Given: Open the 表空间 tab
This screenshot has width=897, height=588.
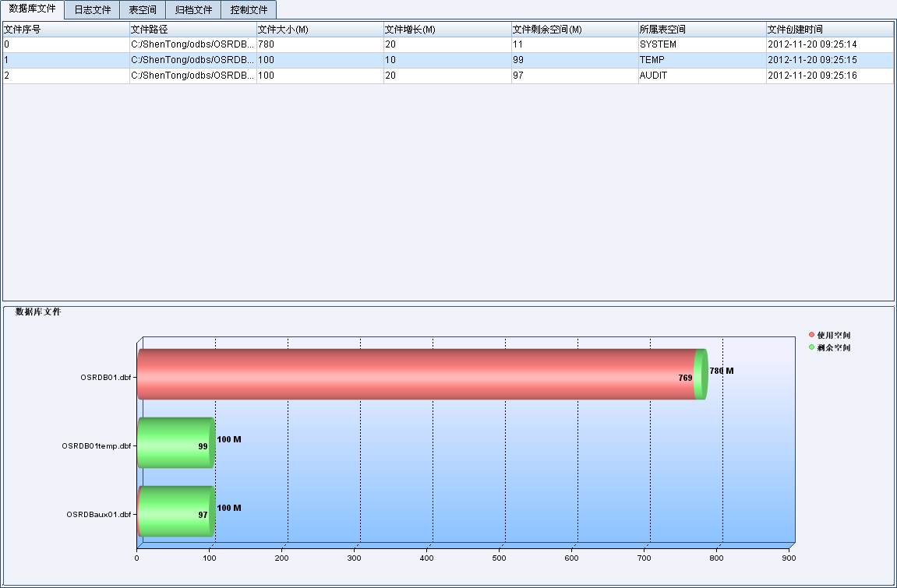Looking at the screenshot, I should [x=143, y=10].
